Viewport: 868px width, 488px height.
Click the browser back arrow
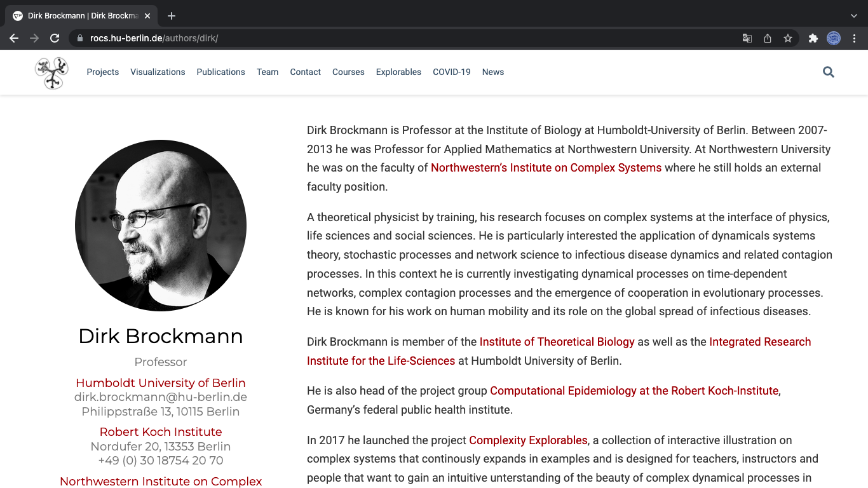click(14, 38)
